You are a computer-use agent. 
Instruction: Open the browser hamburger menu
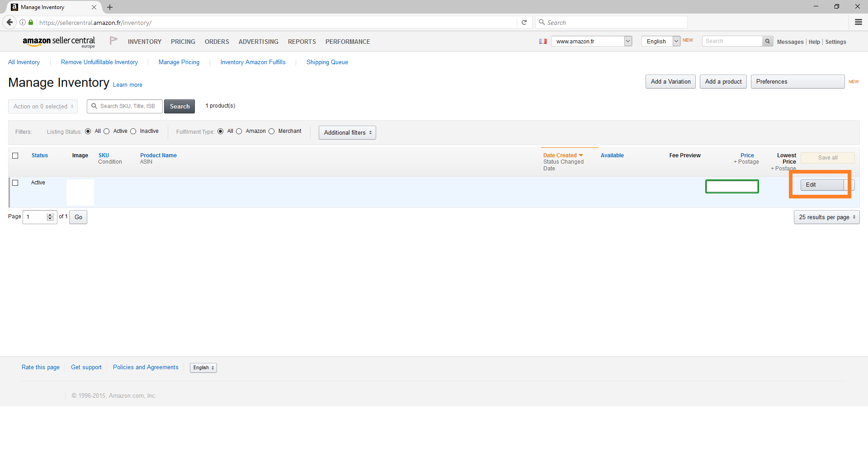click(x=859, y=22)
